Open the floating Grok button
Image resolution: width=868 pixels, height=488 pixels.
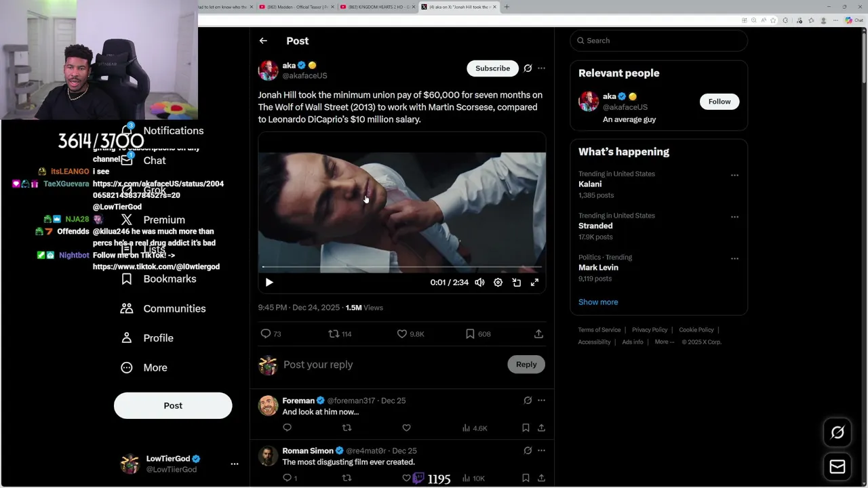coord(837,432)
